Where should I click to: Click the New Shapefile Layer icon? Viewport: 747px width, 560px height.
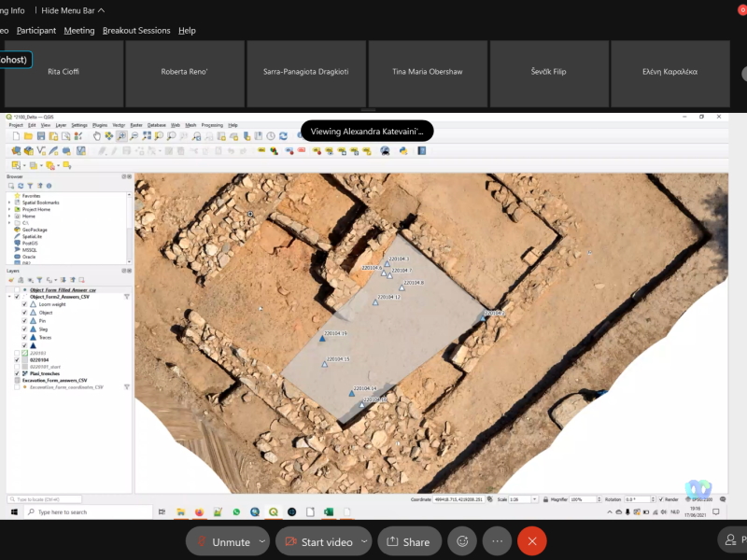[41, 151]
